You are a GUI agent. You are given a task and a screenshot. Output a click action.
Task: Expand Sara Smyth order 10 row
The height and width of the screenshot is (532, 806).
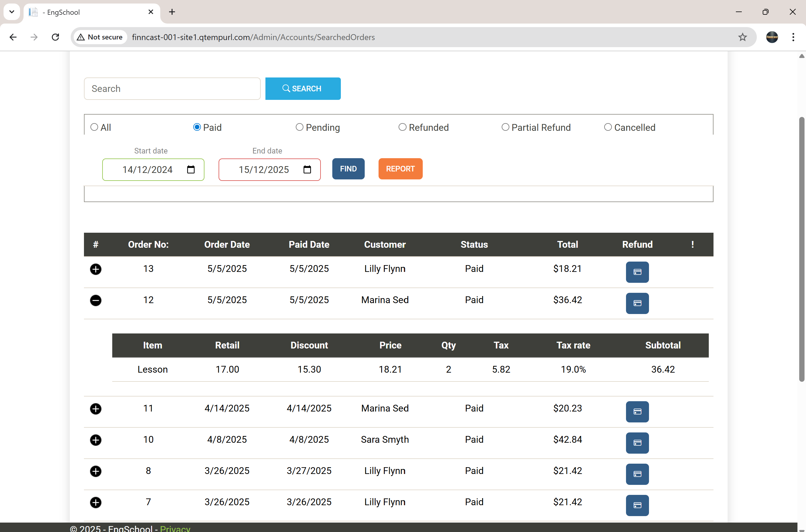(96, 440)
